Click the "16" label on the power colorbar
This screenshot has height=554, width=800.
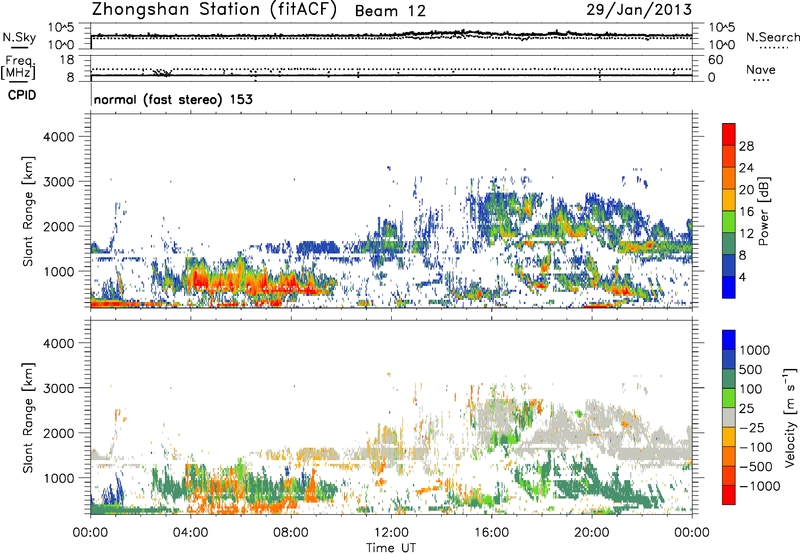[746, 212]
